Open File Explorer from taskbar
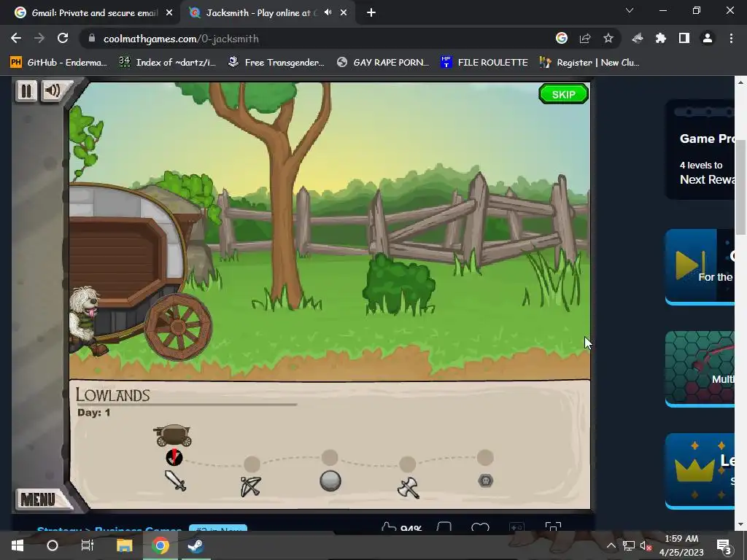 (124, 545)
